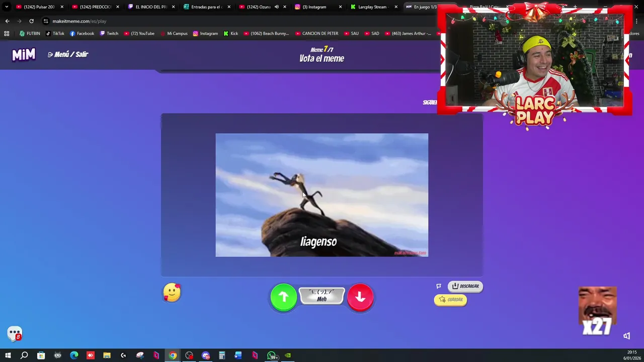Open AnyDesk from the taskbar
The height and width of the screenshot is (362, 644).
(x=91, y=355)
